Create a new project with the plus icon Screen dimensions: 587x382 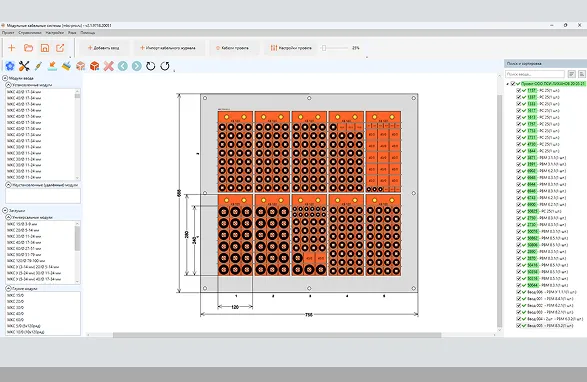click(x=12, y=48)
